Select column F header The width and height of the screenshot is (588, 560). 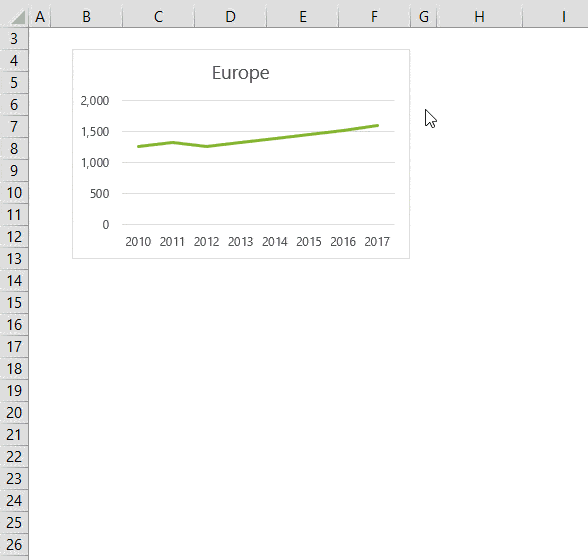pyautogui.click(x=375, y=17)
